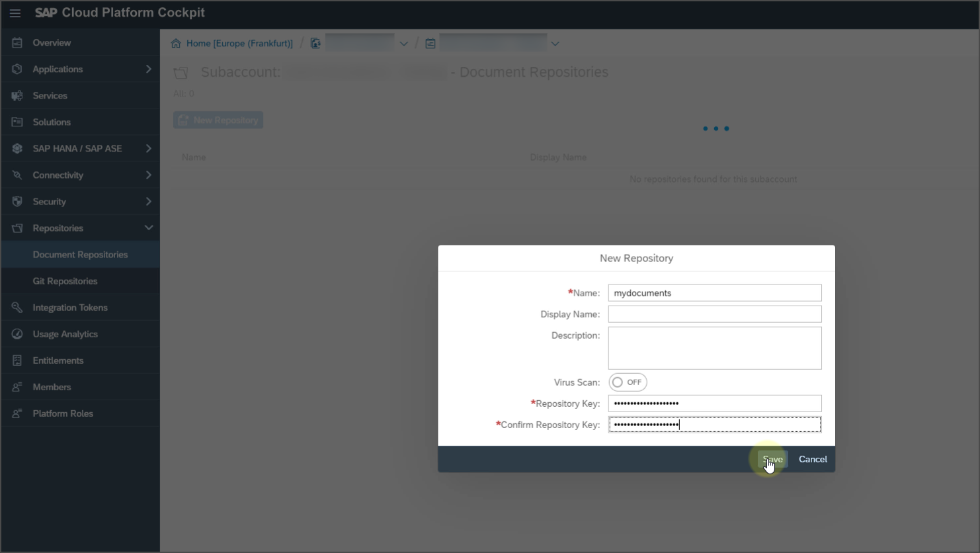Open the Overview section icon
This screenshot has height=553, width=980.
[x=17, y=42]
